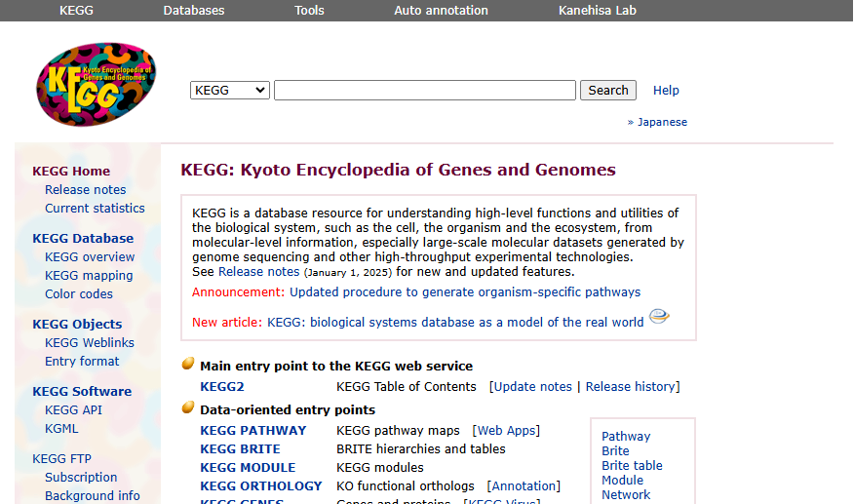
Task: Open Color codes link
Action: pos(79,293)
